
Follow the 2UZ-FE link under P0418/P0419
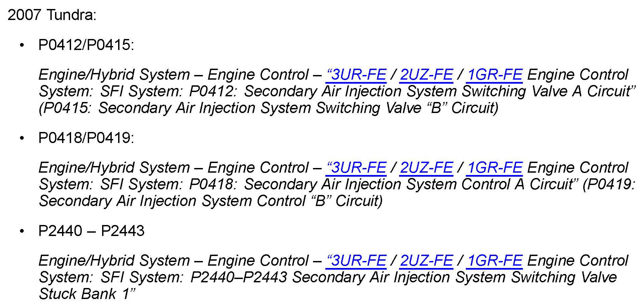coord(426,168)
